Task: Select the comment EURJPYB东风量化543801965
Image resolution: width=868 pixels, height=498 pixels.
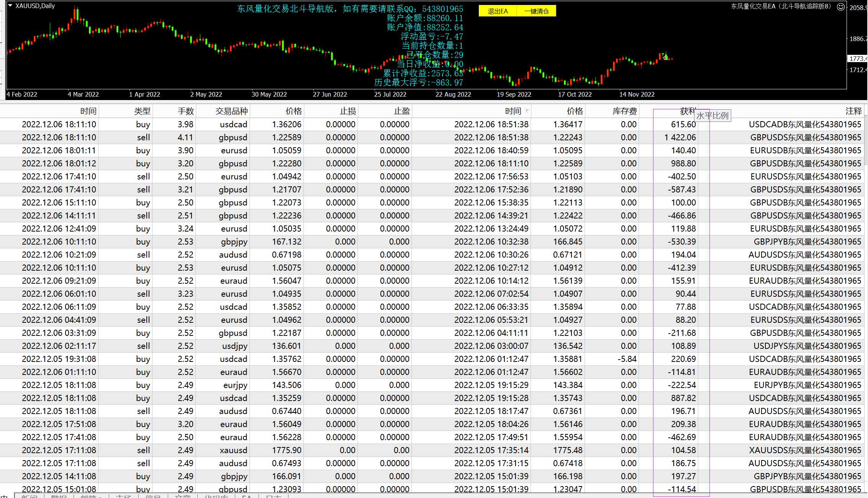Action: [807, 385]
